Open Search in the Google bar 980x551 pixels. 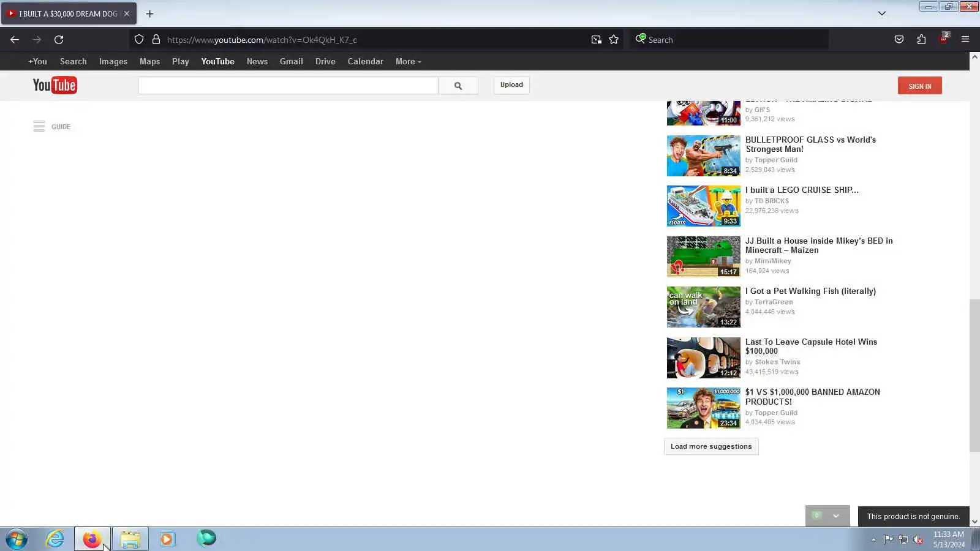(73, 61)
